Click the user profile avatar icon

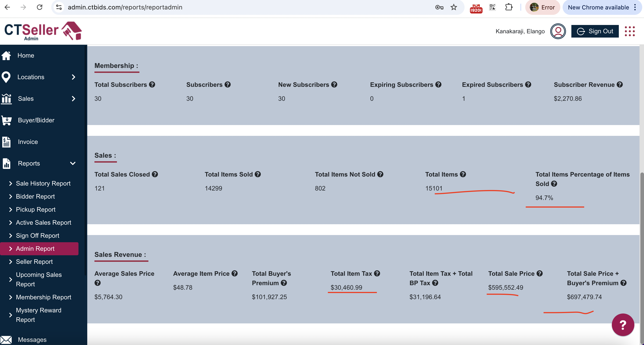[558, 31]
